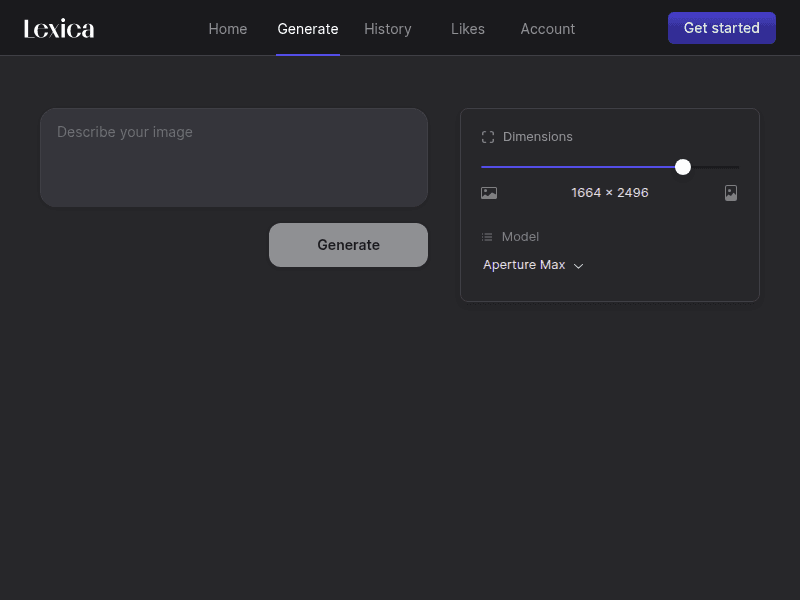This screenshot has width=800, height=600.
Task: Open the Likes tab
Action: (468, 29)
